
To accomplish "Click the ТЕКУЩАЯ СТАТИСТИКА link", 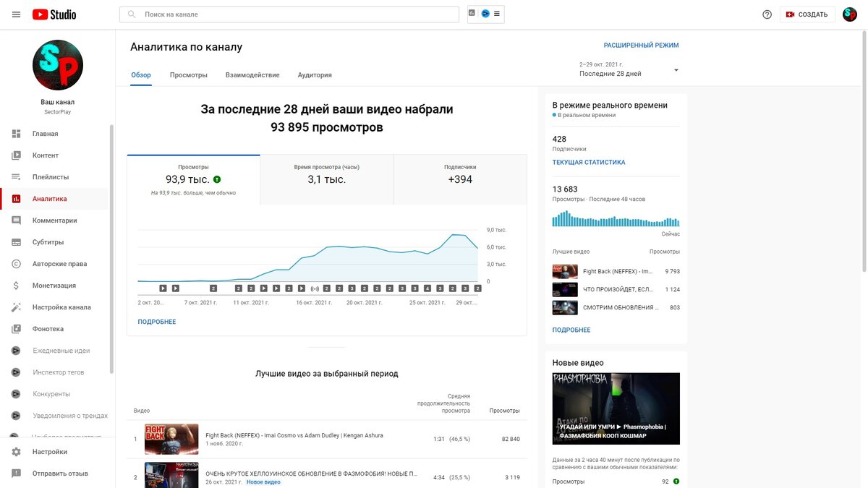I will point(589,162).
